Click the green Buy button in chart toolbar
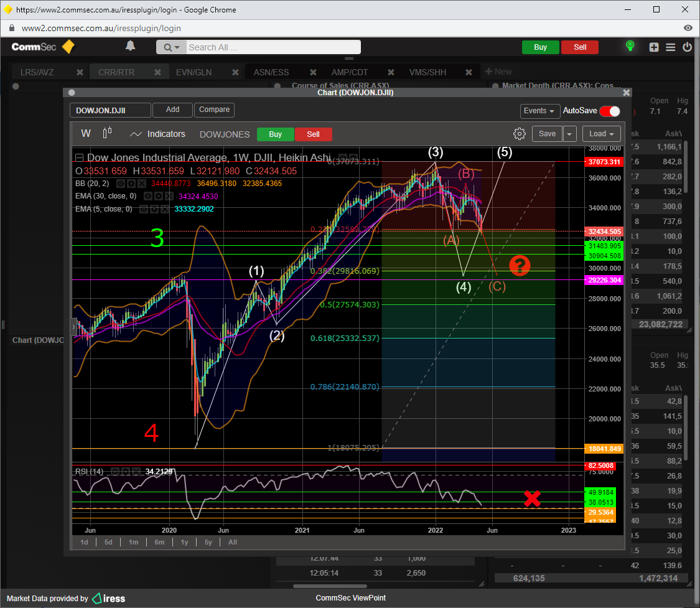The height and width of the screenshot is (608, 700). point(275,134)
